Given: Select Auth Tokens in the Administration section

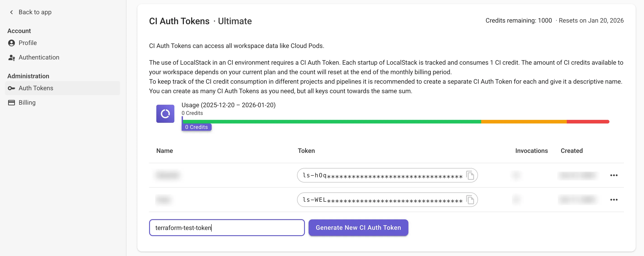Looking at the screenshot, I should pos(36,88).
